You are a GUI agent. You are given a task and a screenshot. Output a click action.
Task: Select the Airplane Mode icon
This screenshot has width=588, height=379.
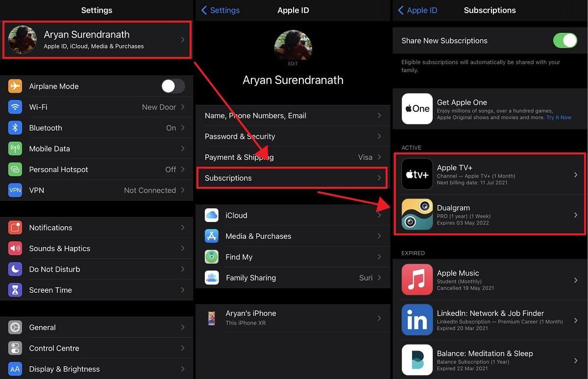[x=15, y=86]
